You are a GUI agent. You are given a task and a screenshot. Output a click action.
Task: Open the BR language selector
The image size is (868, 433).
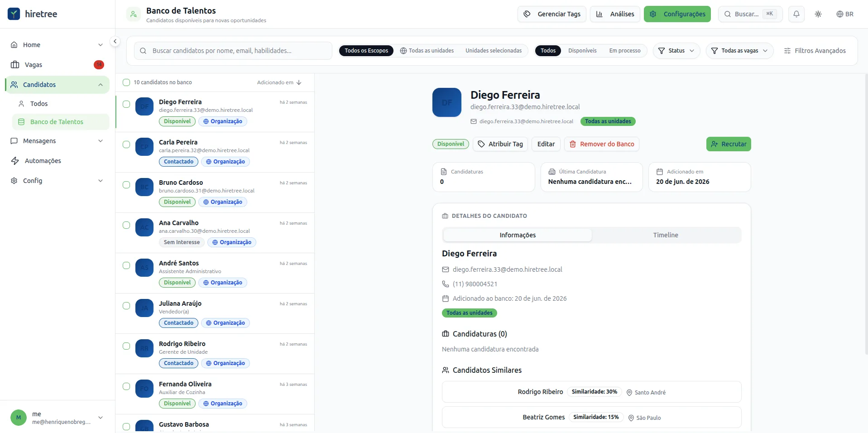coord(845,14)
